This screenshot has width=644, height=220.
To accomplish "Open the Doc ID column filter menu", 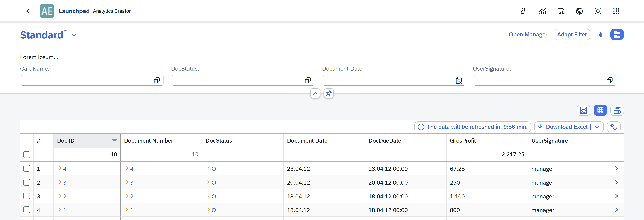I will click(x=115, y=140).
